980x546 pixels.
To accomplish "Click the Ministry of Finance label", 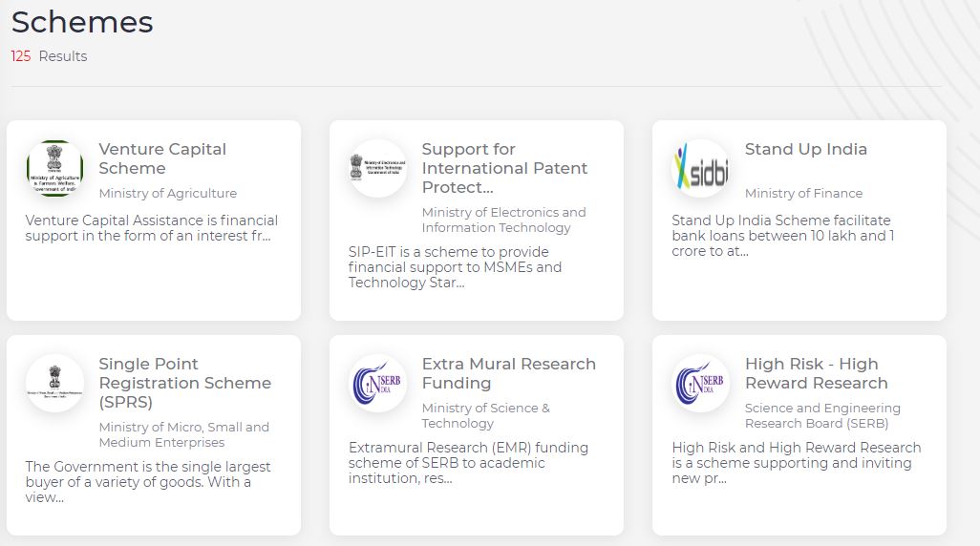I will 803,194.
